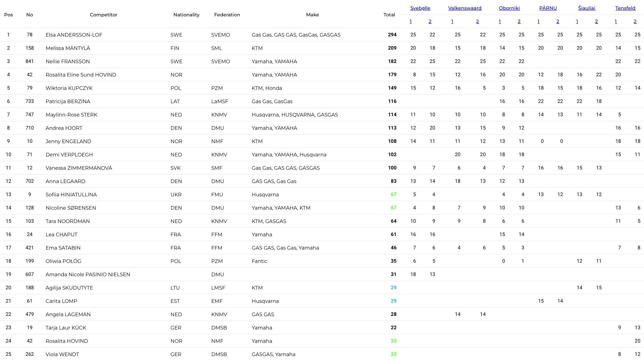Open the Valkenswaard event link
Image resolution: width=644 pixels, height=360 pixels.
(x=465, y=8)
